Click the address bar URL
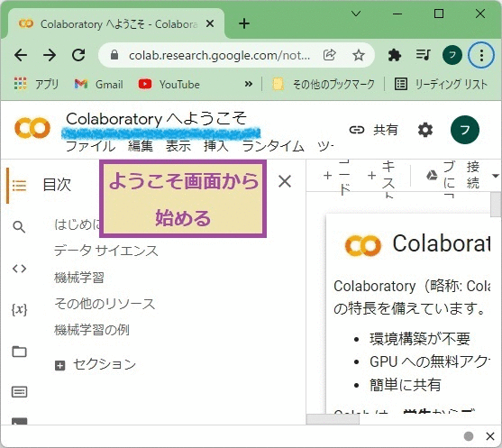The width and height of the screenshot is (502, 448). (x=219, y=55)
